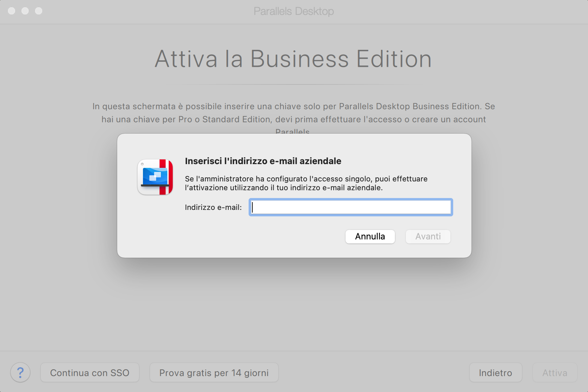The width and height of the screenshot is (588, 392).
Task: Start Prova gratis per 14 giorni
Action: 214,373
